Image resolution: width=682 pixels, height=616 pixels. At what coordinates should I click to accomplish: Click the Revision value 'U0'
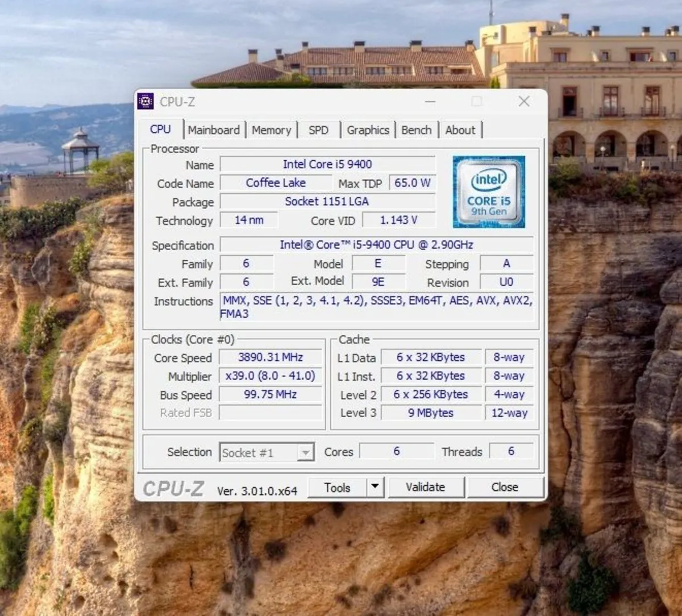tap(506, 282)
